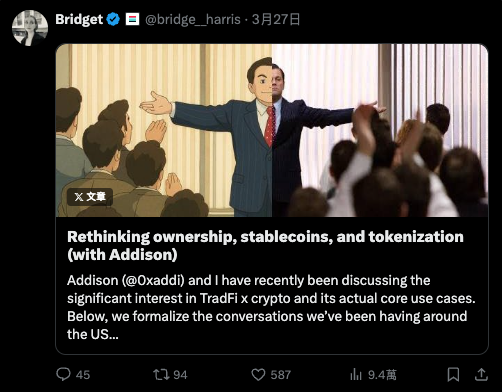Click the share upload arrow icon
Viewport: 502px width, 392px height.
[481, 375]
